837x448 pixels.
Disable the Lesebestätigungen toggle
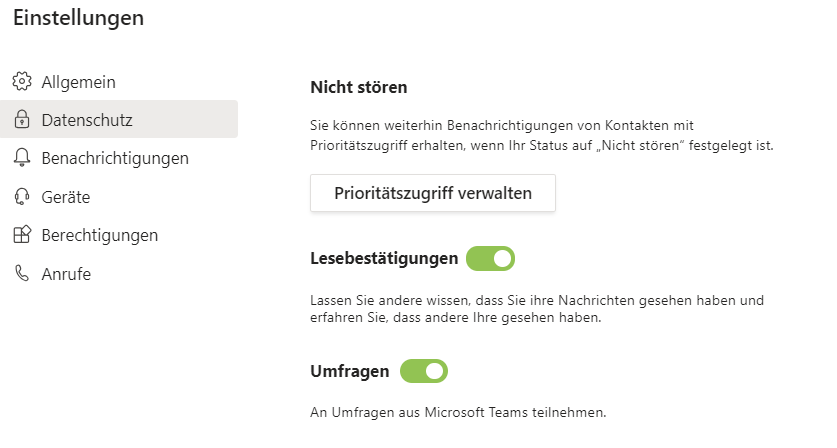[x=490, y=258]
